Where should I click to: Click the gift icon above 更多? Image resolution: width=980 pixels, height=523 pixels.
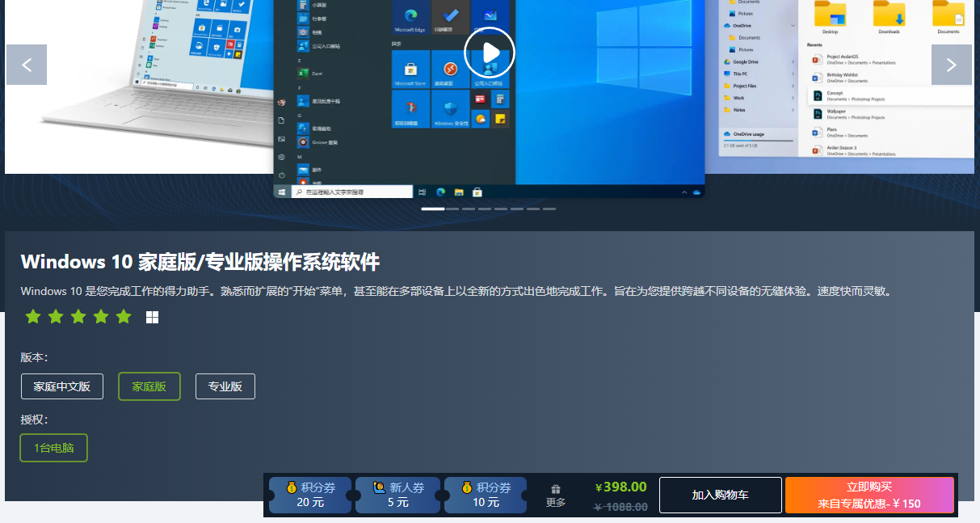(556, 489)
